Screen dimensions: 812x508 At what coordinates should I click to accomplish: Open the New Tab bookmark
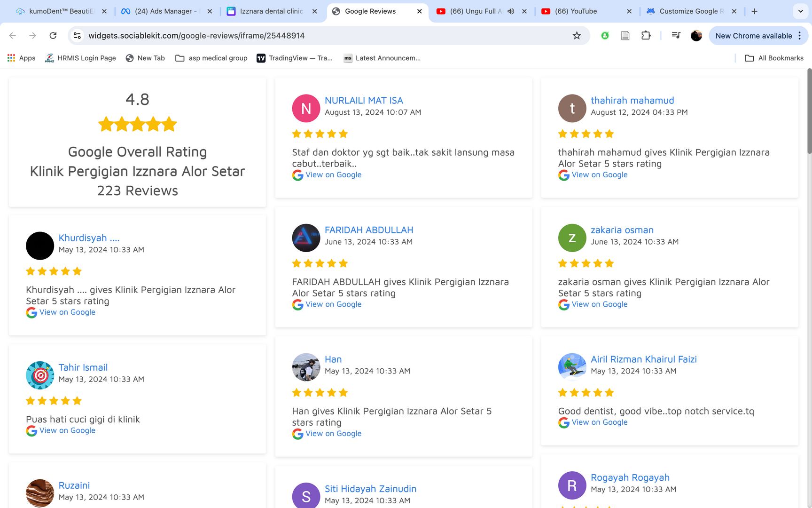point(145,58)
